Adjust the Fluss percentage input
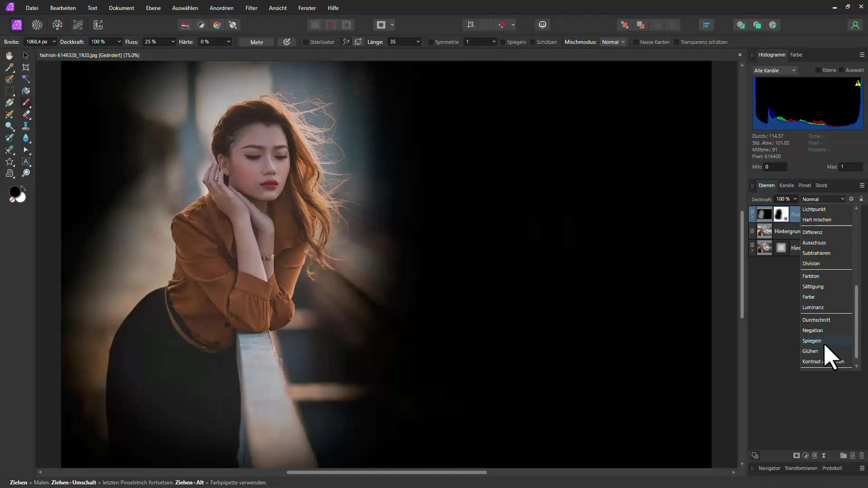This screenshot has height=488, width=868. pyautogui.click(x=153, y=42)
